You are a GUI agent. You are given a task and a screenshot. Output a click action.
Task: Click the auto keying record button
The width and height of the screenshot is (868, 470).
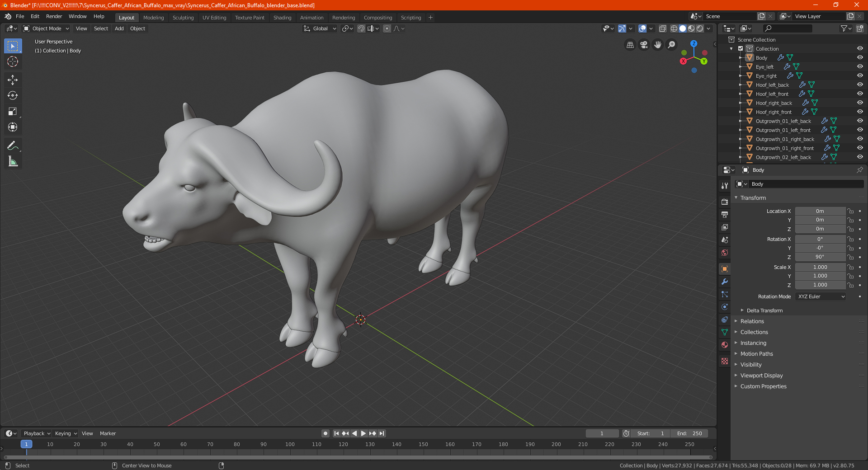[325, 433]
